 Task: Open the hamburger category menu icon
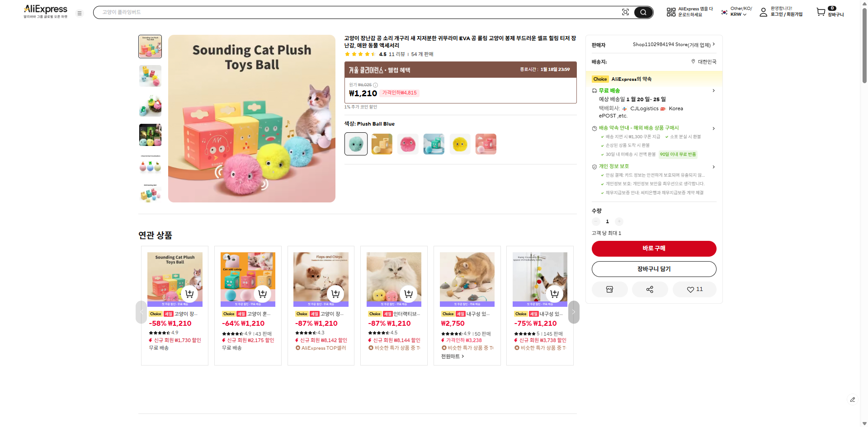point(80,13)
